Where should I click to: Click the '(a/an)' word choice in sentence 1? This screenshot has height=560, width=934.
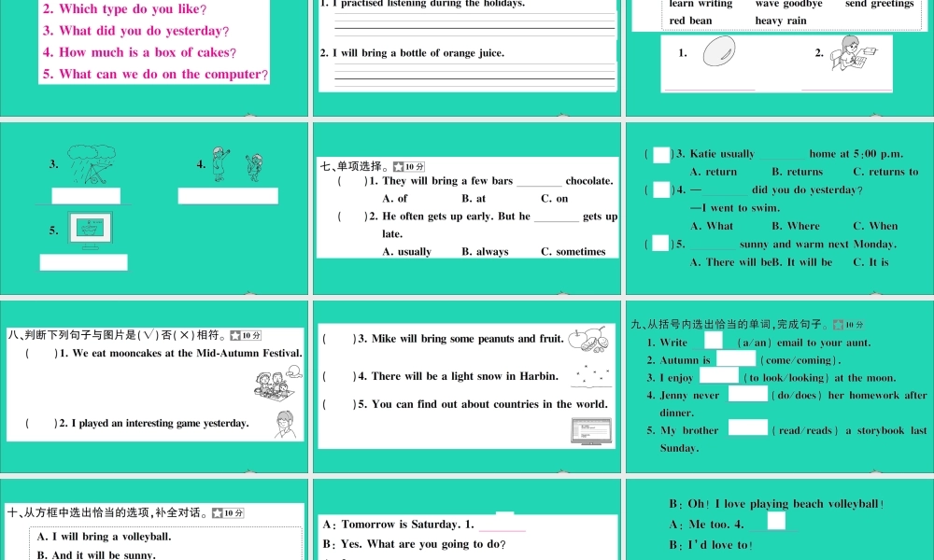click(x=755, y=343)
